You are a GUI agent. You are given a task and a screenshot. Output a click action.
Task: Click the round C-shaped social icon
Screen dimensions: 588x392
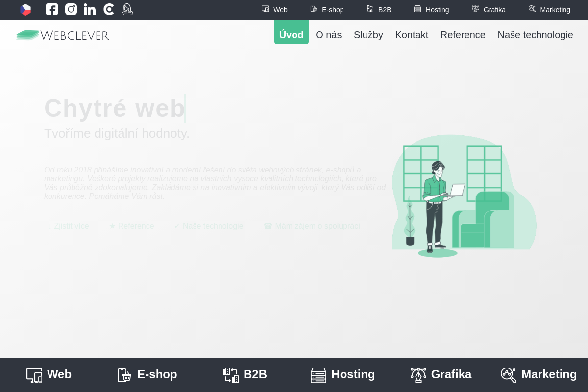[109, 9]
